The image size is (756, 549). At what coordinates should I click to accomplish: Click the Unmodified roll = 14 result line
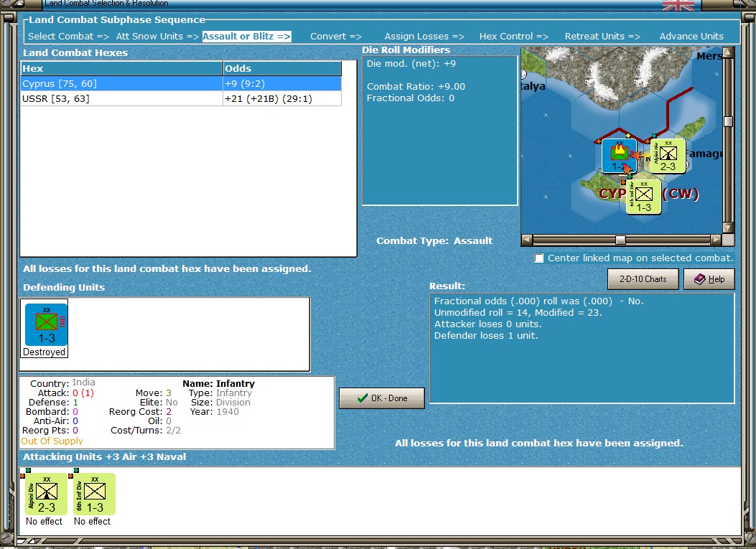point(518,312)
